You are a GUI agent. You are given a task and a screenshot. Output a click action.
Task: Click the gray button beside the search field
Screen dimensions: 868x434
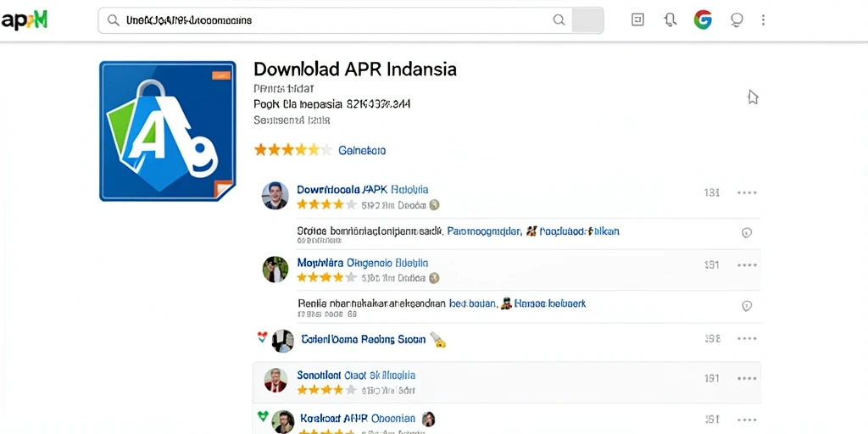(x=587, y=20)
